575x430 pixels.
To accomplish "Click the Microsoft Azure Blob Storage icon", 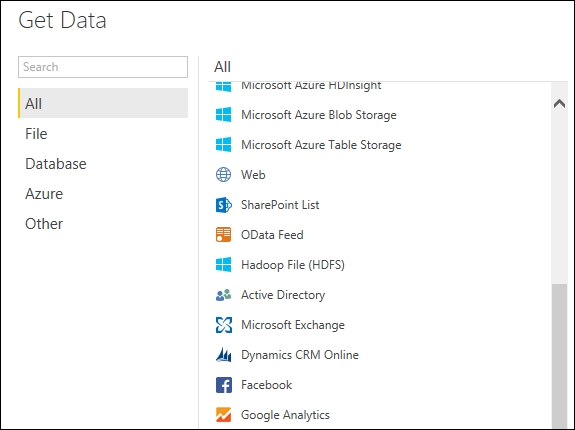I will (223, 115).
